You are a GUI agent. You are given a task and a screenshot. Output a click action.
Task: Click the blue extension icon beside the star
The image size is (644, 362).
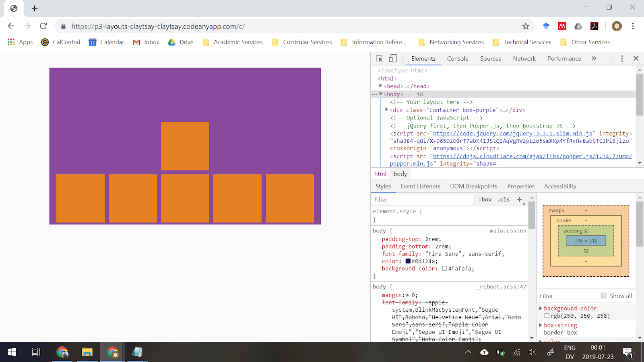click(546, 26)
